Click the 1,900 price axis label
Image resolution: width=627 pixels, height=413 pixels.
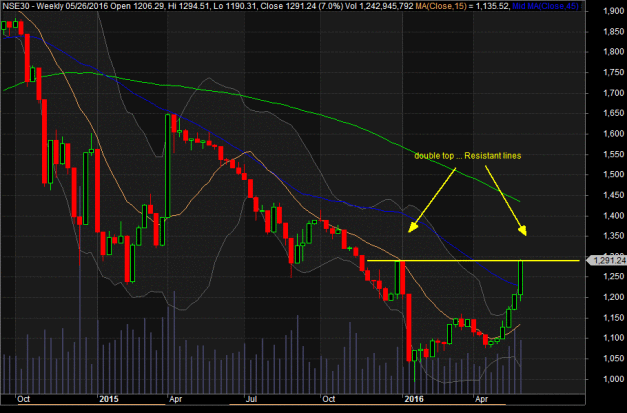(x=613, y=11)
